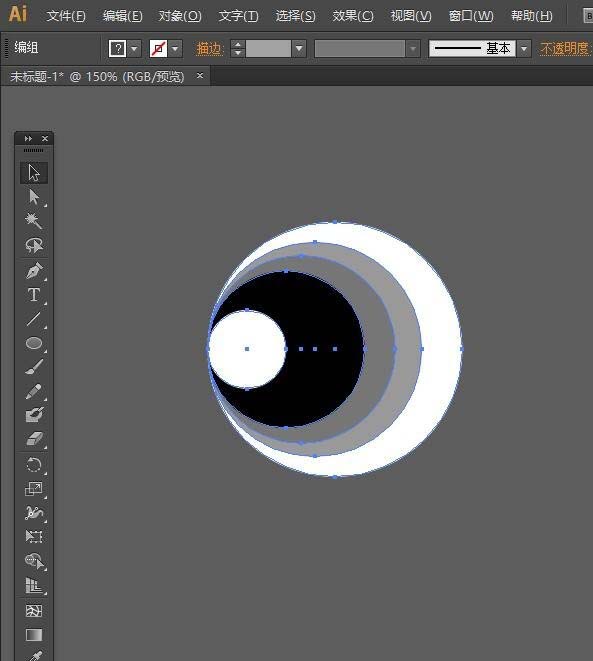Viewport: 593px width, 661px height.
Task: Open the 窗口(W) menu
Action: coord(471,16)
